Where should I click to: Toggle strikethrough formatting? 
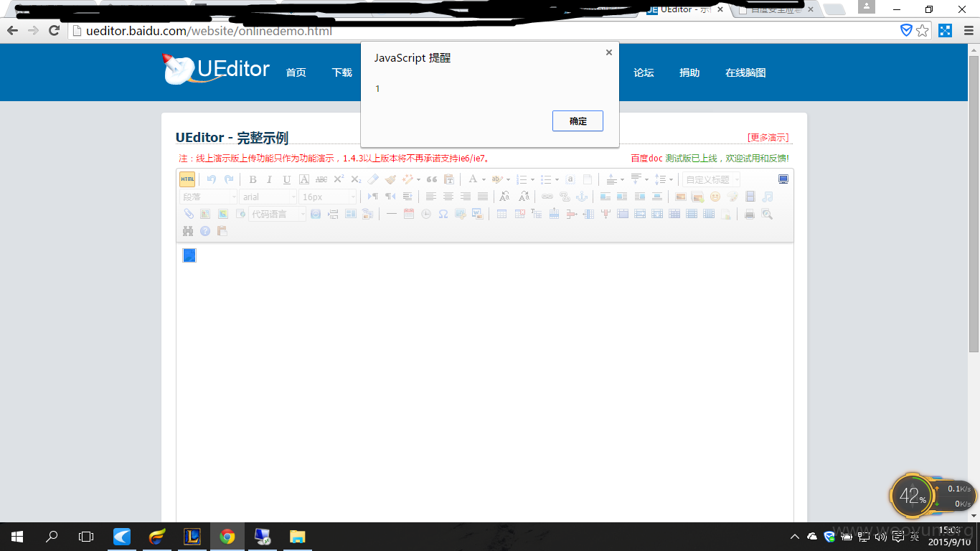(321, 179)
